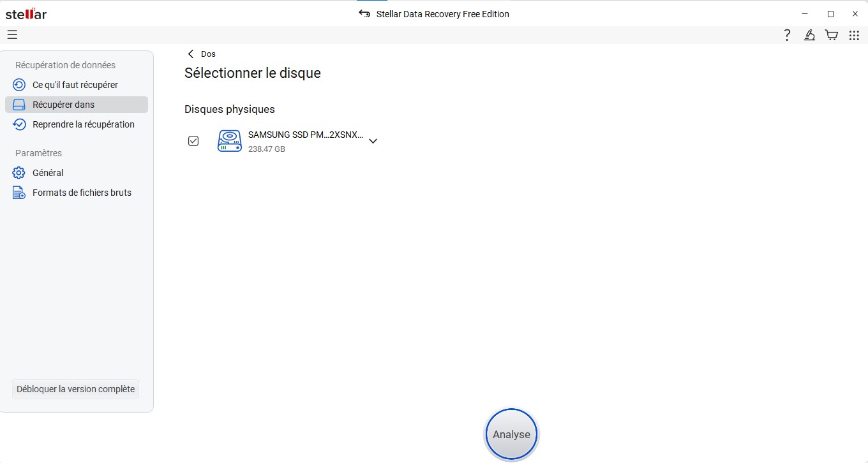
Task: Click the Récupérer dans drive icon
Action: (19, 105)
